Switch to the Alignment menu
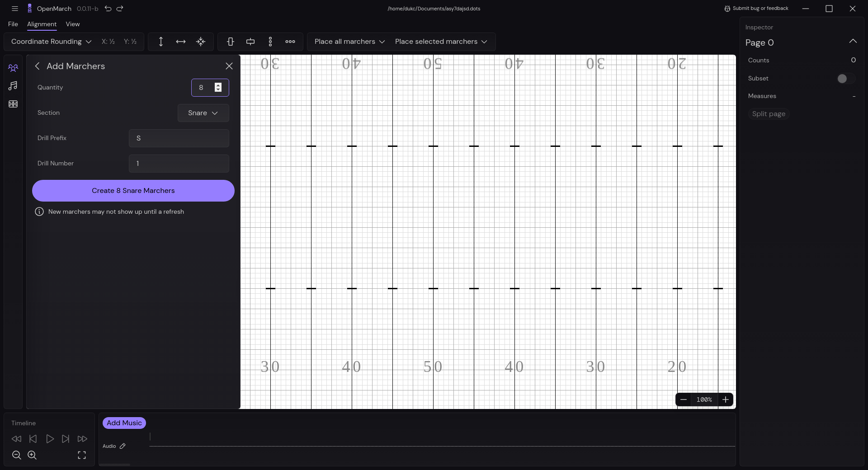868x470 pixels. (x=42, y=24)
